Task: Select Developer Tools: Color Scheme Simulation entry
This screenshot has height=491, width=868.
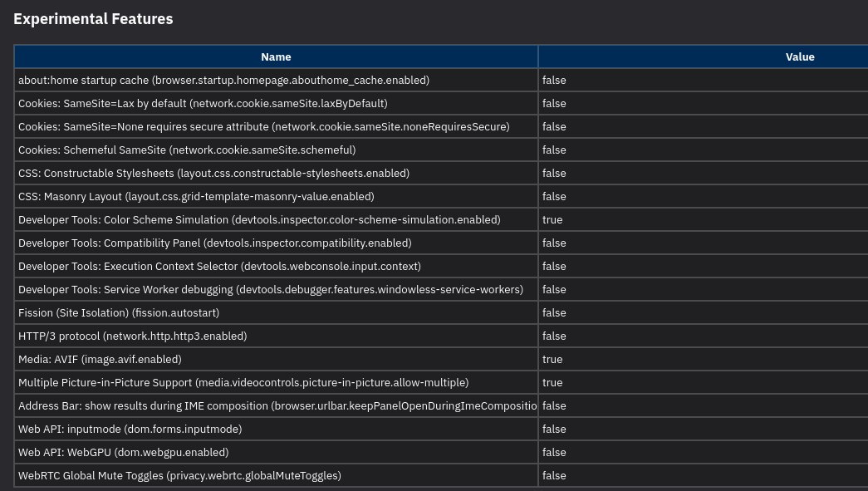Action: (x=259, y=220)
